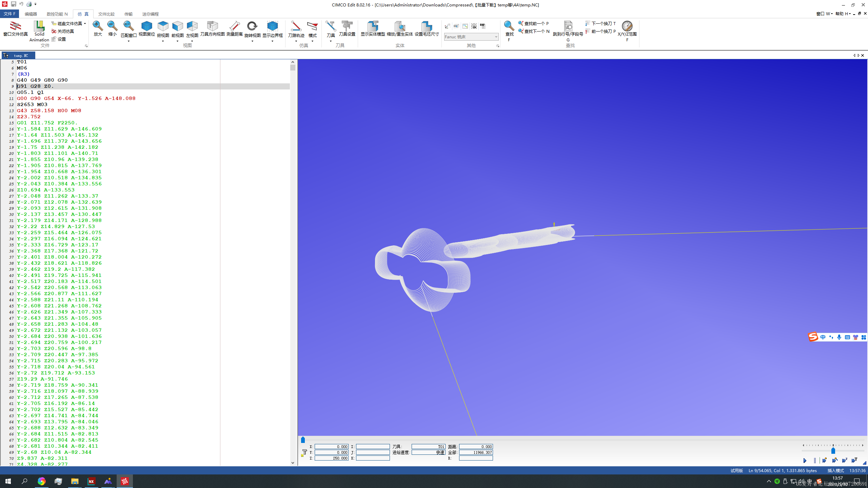This screenshot has width=868, height=488.
Task: Close the simulation (关闭仿真)
Action: (x=63, y=31)
